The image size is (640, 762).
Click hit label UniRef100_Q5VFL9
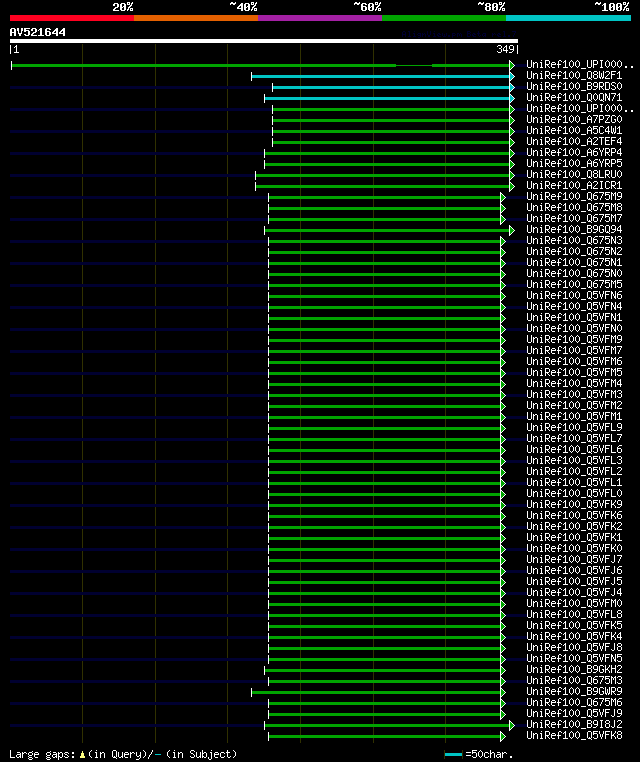(574, 427)
